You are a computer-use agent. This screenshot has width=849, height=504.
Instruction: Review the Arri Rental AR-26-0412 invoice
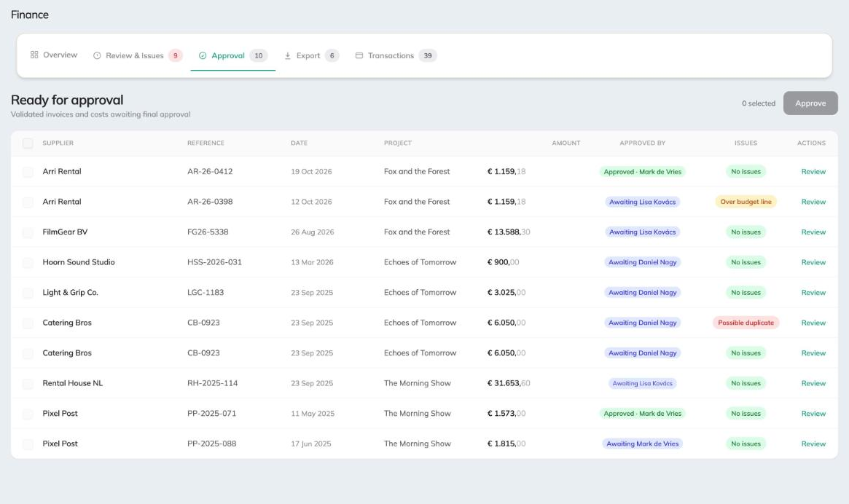point(813,172)
